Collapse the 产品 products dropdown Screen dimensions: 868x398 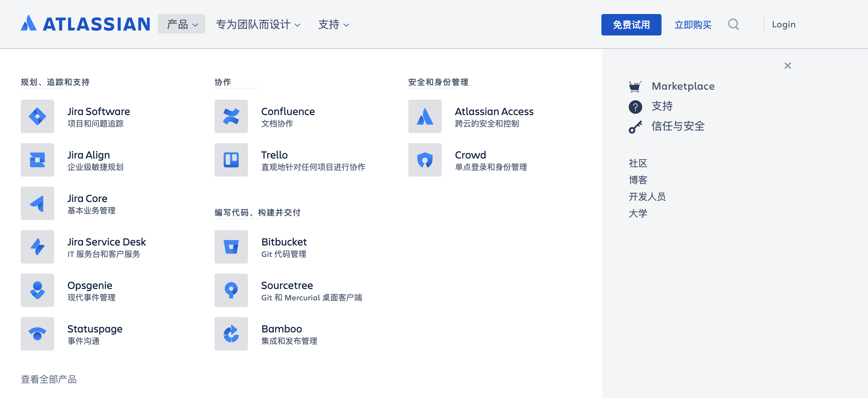[x=181, y=24]
